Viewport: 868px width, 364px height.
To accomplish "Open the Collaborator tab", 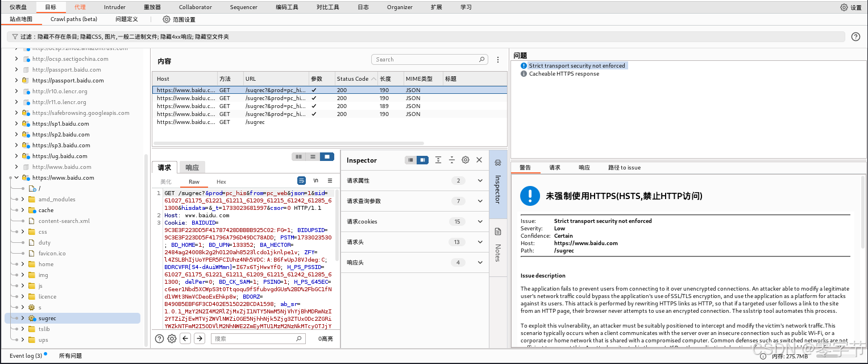I will pos(195,7).
